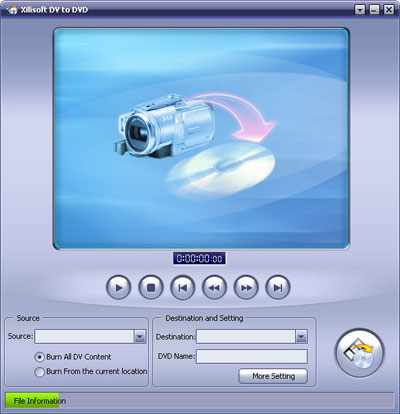Screen dimensions: 400x414
Task: Click the video preview area
Action: [201, 138]
